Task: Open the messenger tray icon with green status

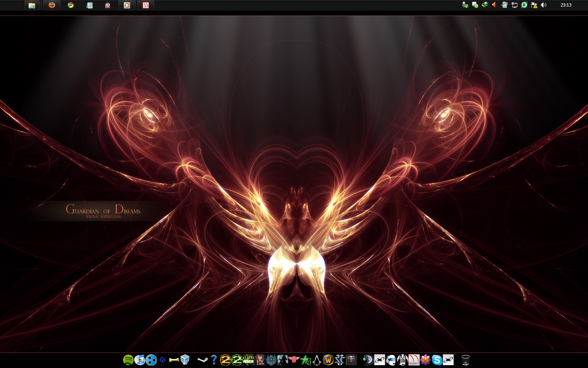Action: point(475,5)
